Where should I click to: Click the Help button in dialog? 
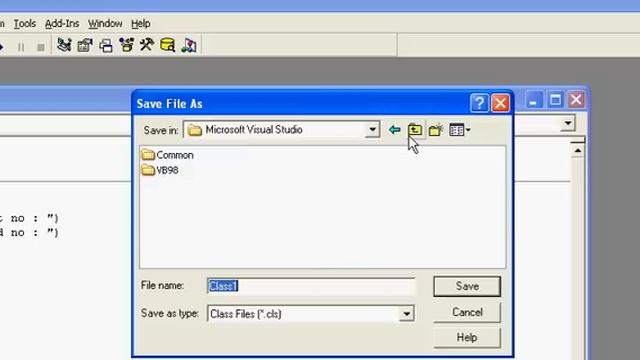(x=467, y=338)
